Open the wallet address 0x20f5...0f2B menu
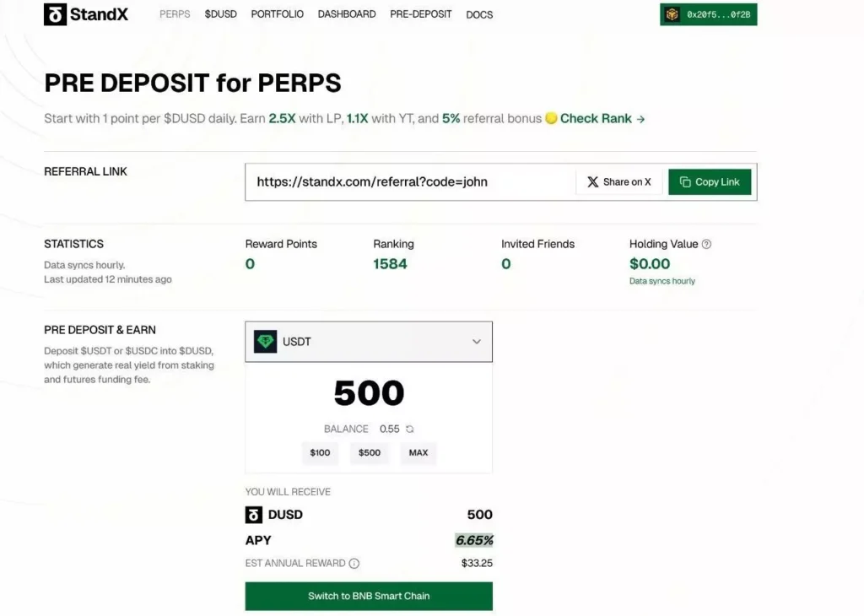Screen dimensions: 864x616 (x=708, y=14)
